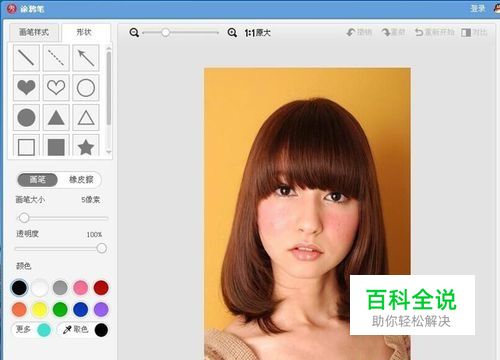Select the filled circle shape

[26, 117]
